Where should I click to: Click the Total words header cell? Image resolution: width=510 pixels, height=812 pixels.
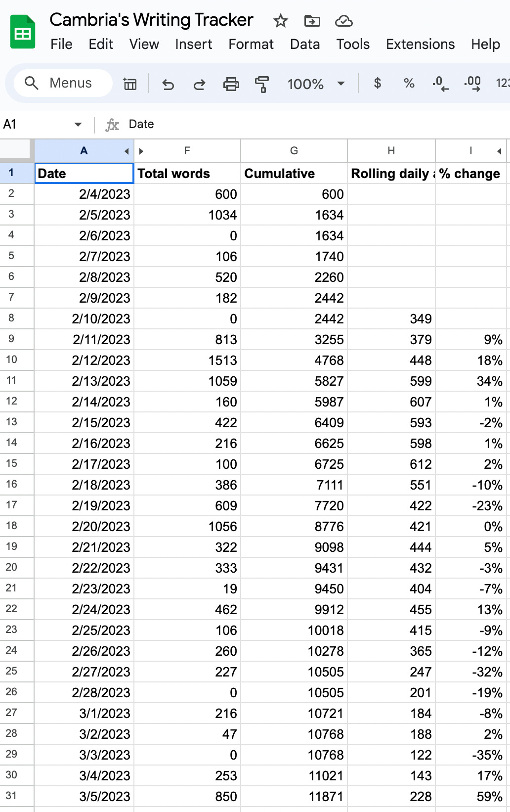point(187,174)
